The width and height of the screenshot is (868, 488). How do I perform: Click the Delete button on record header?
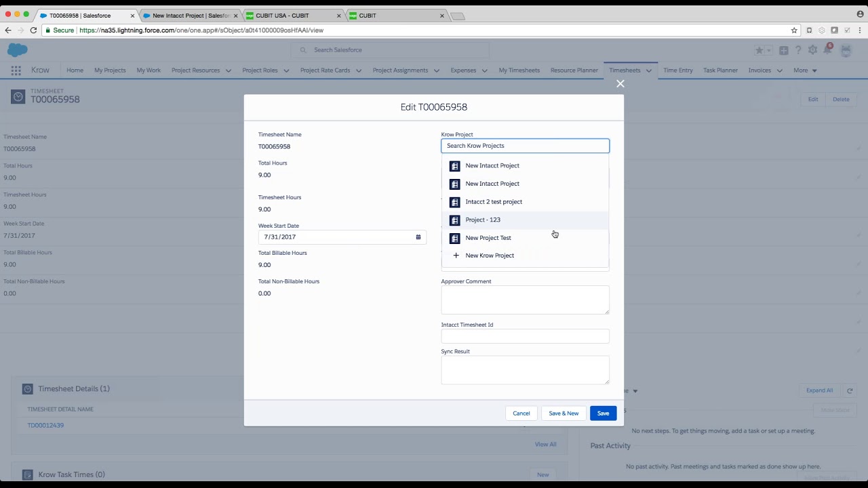point(841,100)
